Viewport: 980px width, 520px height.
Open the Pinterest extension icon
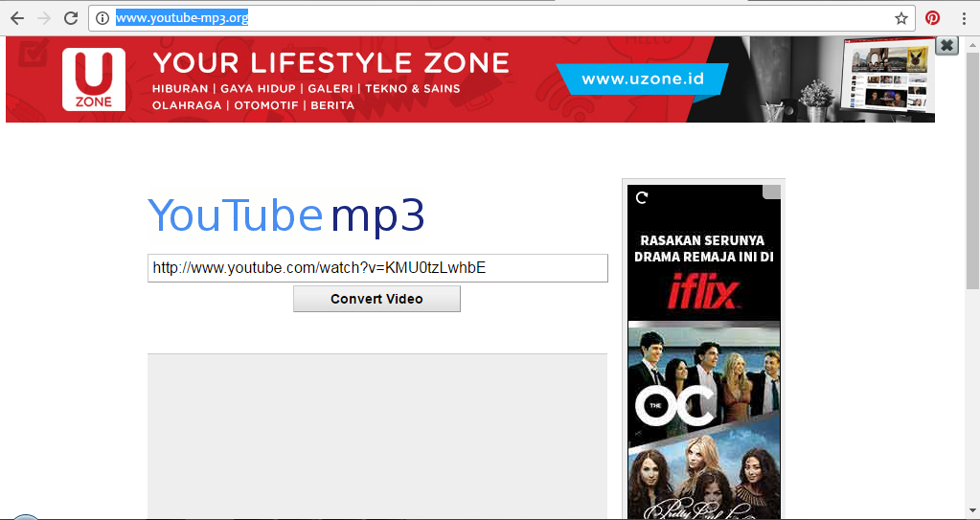click(x=932, y=18)
